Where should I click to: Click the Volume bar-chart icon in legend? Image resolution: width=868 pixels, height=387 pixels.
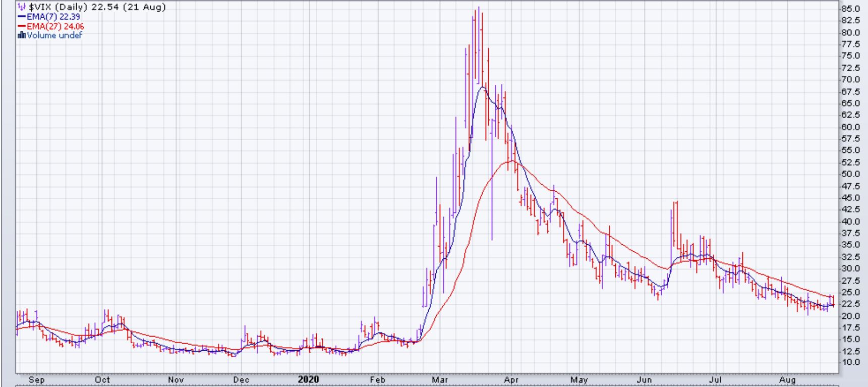pos(21,35)
